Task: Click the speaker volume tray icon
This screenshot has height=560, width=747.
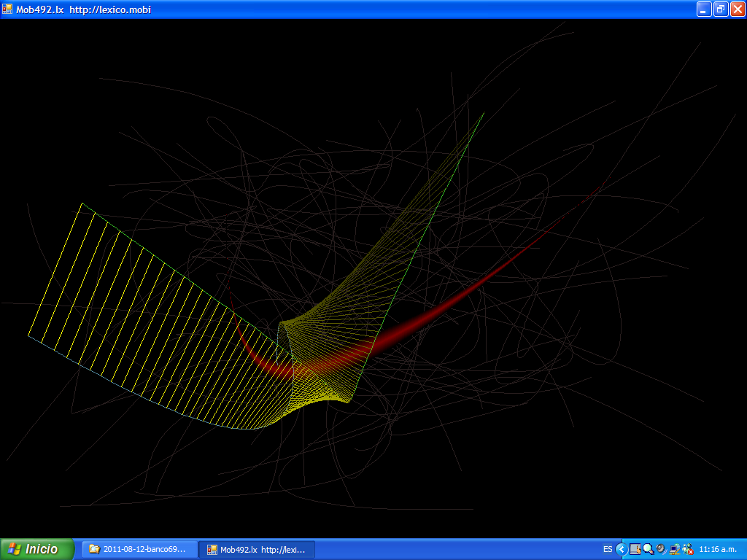Action: (661, 549)
